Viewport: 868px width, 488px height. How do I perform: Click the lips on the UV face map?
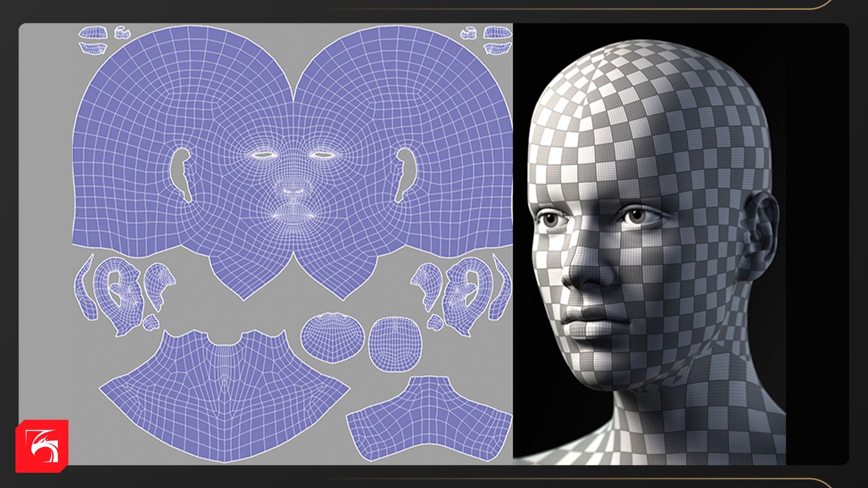293,216
